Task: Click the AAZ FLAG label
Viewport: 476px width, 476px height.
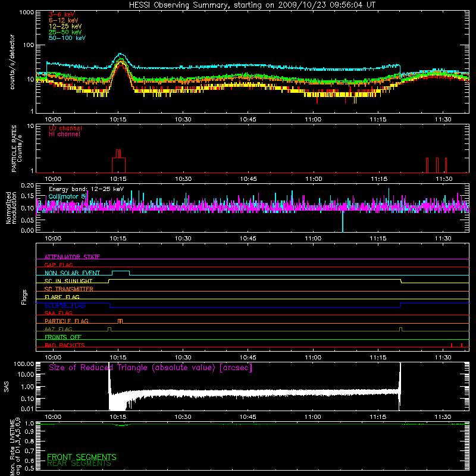Action: coord(58,329)
